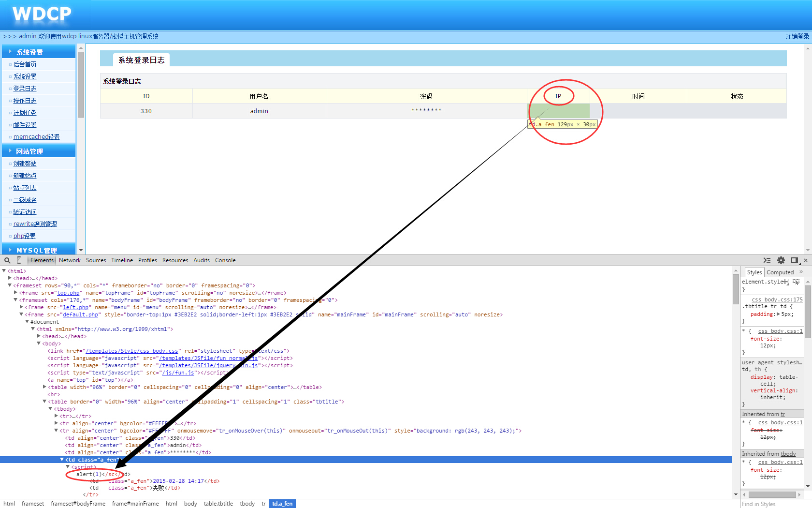The width and height of the screenshot is (812, 508).
Task: Expand the padding shorthand triangle
Action: [x=778, y=314]
